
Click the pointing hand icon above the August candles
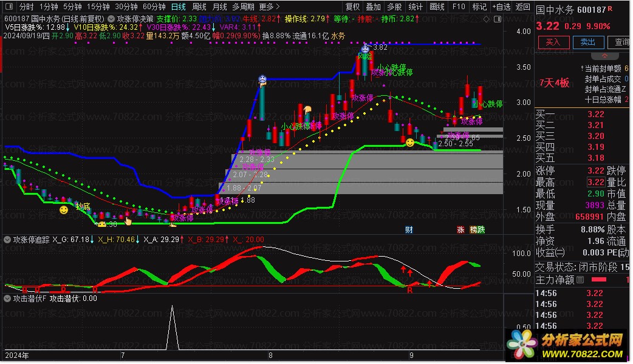point(307,110)
